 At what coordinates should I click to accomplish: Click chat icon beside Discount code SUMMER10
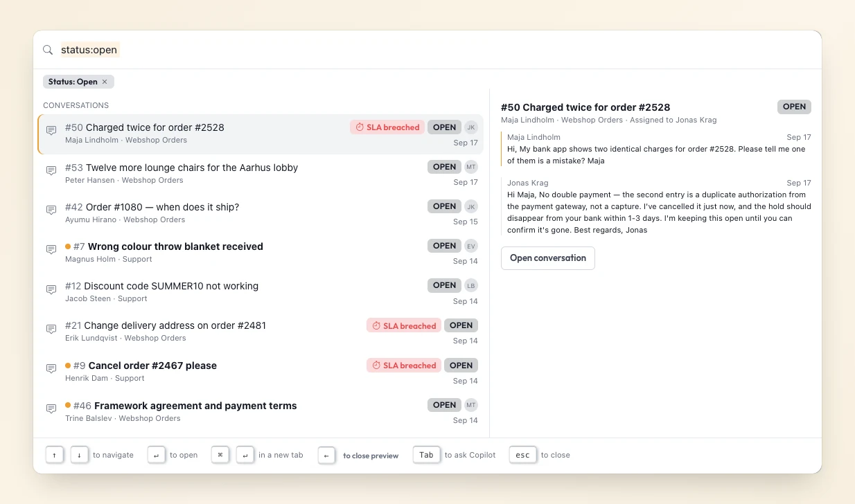51,289
